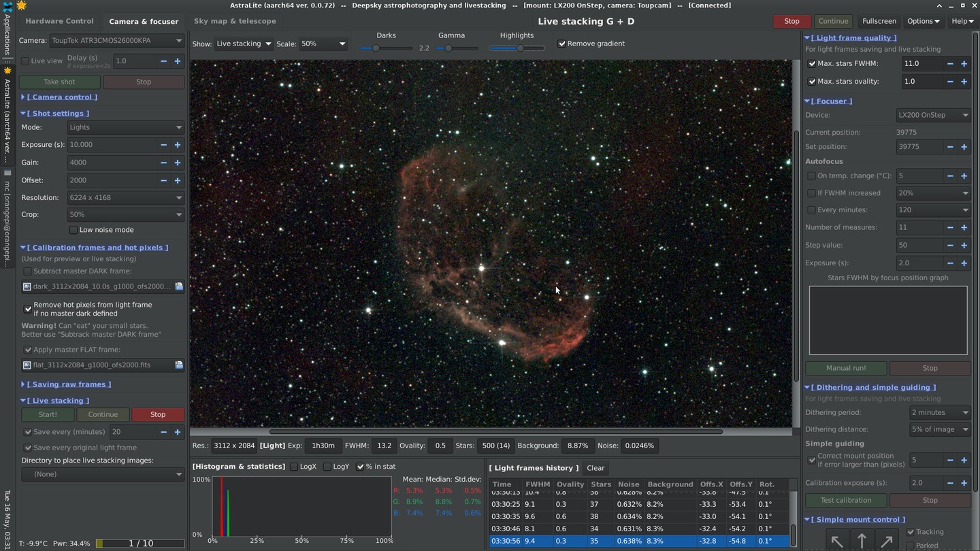The height and width of the screenshot is (551, 980).
Task: Open the Options menu
Action: pyautogui.click(x=924, y=21)
